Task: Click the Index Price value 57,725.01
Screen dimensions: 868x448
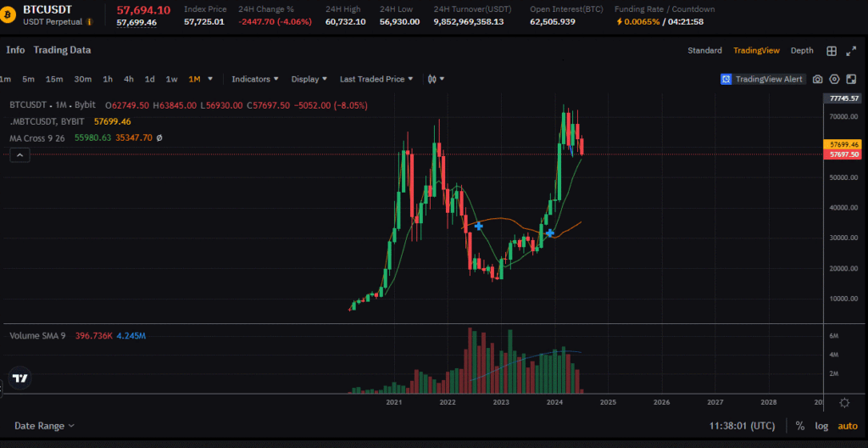Action: [203, 21]
